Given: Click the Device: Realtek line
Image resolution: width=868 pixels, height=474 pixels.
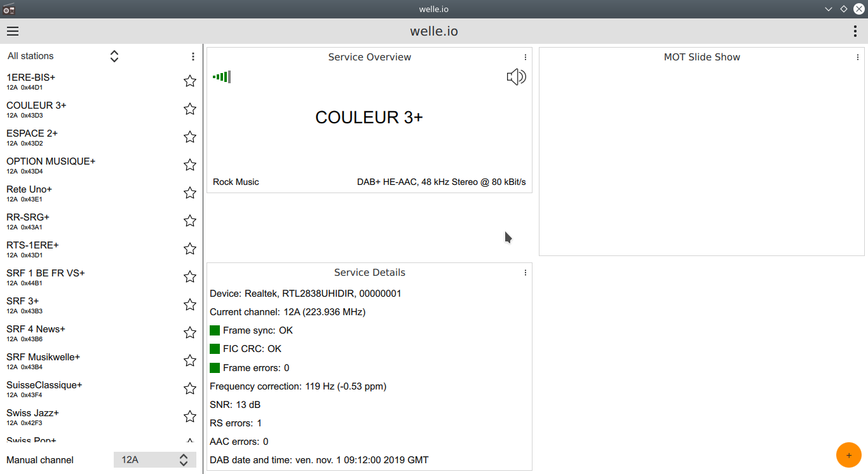Looking at the screenshot, I should coord(306,294).
